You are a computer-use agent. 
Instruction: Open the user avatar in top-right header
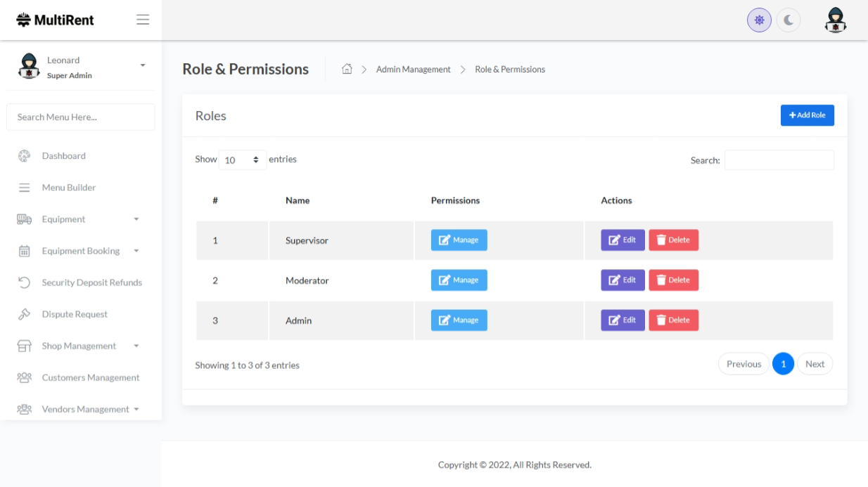tap(835, 20)
